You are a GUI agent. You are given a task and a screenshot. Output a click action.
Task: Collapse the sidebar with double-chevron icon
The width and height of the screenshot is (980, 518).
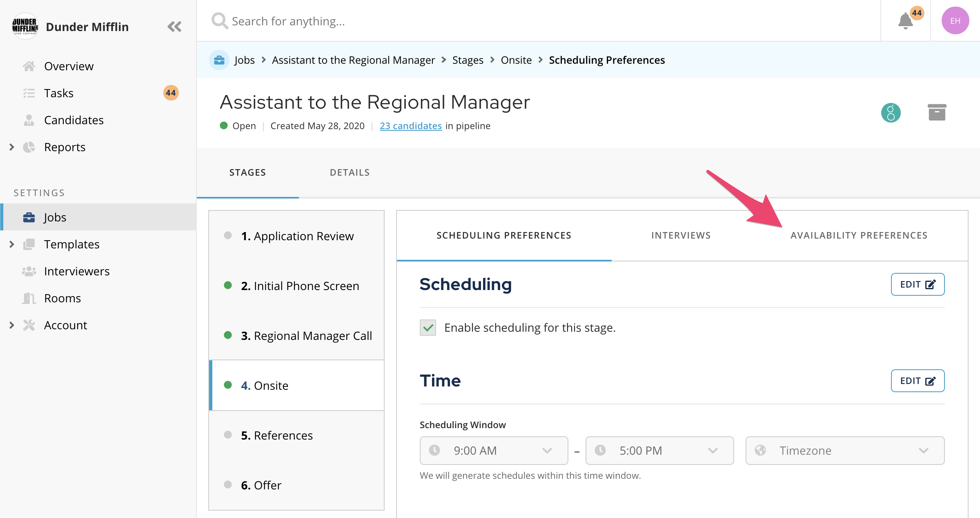[174, 27]
